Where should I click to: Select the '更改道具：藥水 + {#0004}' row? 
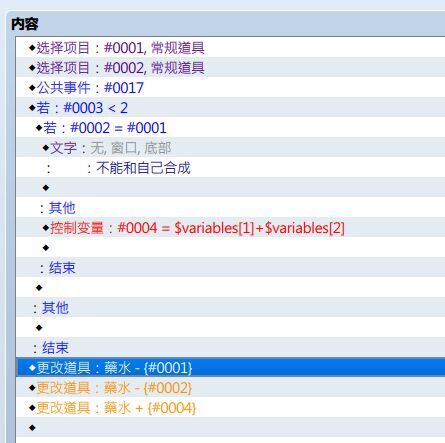pyautogui.click(x=230, y=407)
